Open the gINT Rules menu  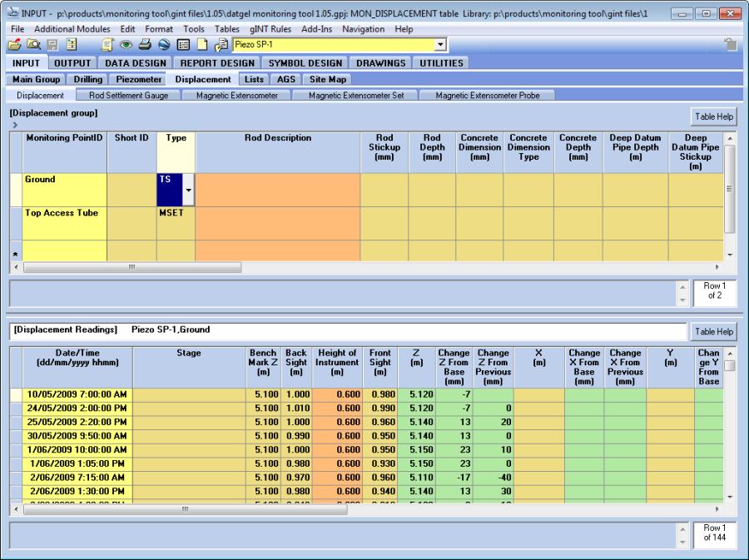[x=271, y=29]
